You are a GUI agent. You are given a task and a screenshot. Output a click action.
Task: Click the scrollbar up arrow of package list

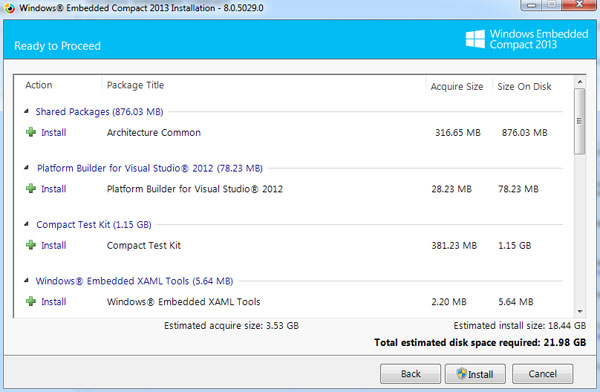(x=580, y=82)
